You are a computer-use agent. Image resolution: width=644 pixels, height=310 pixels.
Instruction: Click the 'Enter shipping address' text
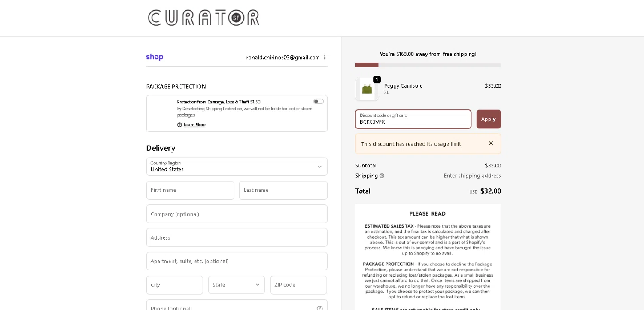coord(472,176)
